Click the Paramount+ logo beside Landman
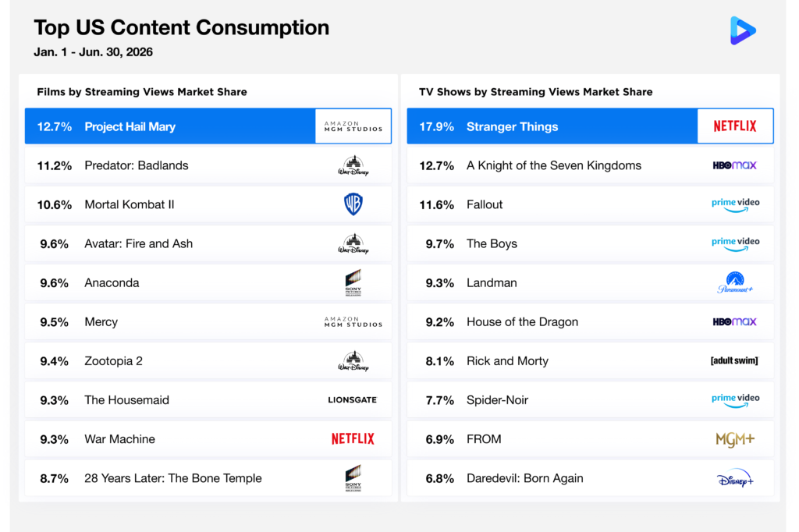 pyautogui.click(x=735, y=283)
